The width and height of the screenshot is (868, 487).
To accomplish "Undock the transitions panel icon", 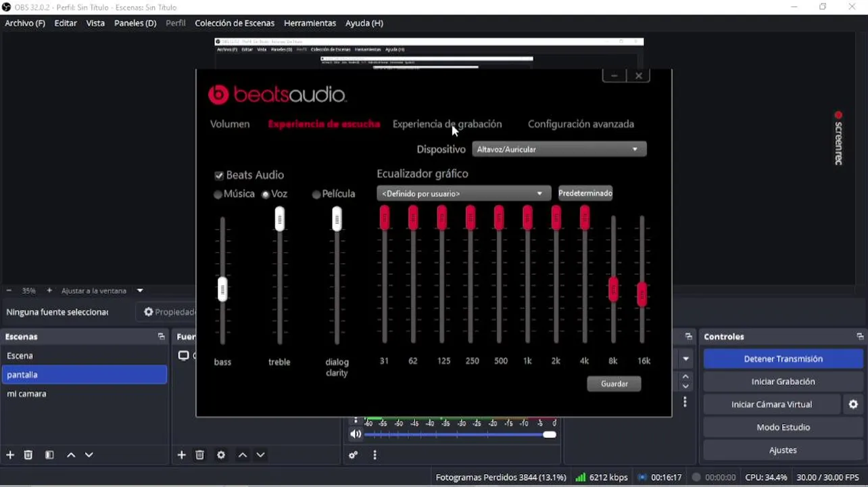I will pos(688,336).
